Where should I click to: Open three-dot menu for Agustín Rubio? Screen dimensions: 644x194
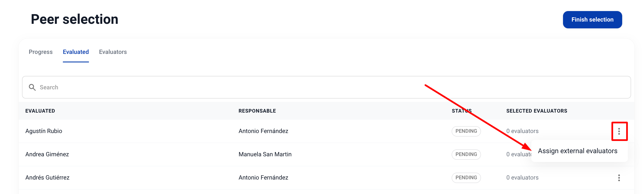619,131
